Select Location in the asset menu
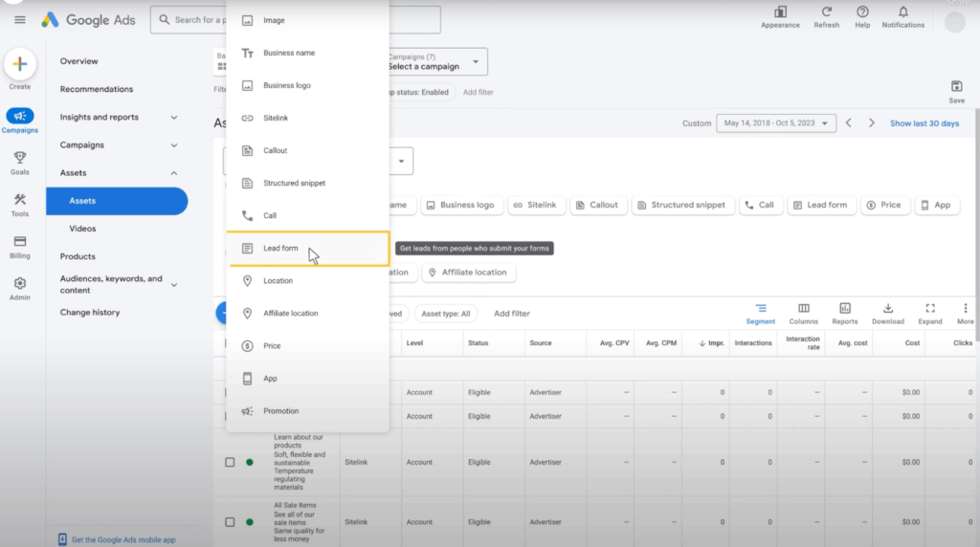This screenshot has width=980, height=547. coord(307,281)
